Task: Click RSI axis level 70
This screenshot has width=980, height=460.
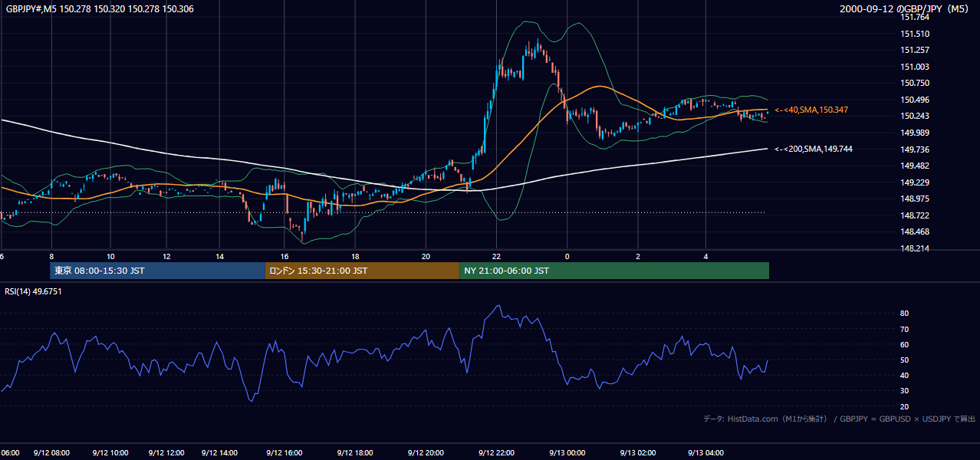Action: 904,329
